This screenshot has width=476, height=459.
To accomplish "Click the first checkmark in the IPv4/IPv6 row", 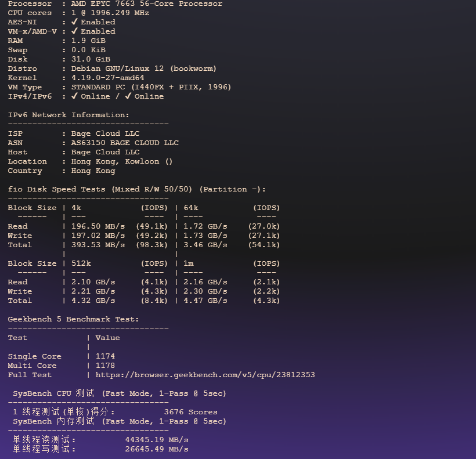I will click(74, 96).
